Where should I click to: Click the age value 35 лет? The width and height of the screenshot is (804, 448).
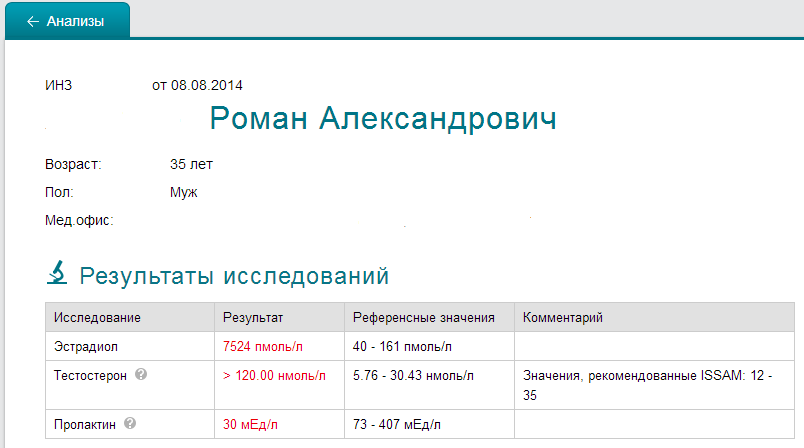(191, 164)
